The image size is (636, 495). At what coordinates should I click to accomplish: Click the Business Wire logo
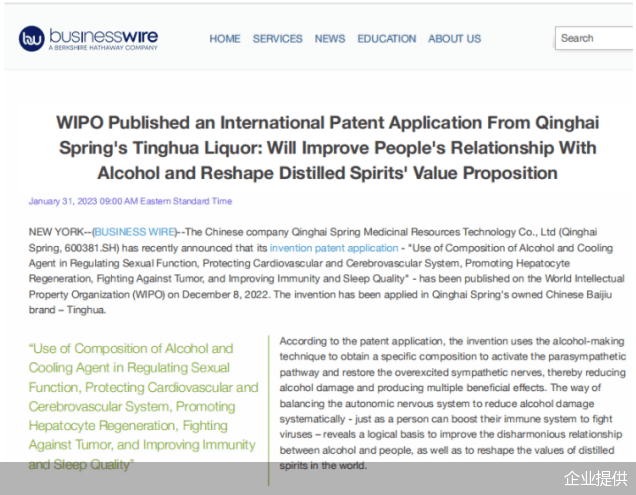point(88,39)
